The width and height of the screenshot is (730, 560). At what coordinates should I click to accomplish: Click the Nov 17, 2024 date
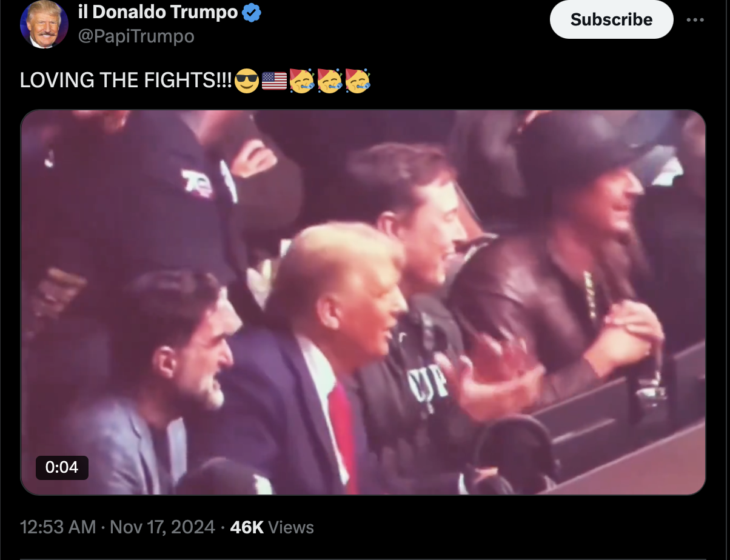point(162,527)
